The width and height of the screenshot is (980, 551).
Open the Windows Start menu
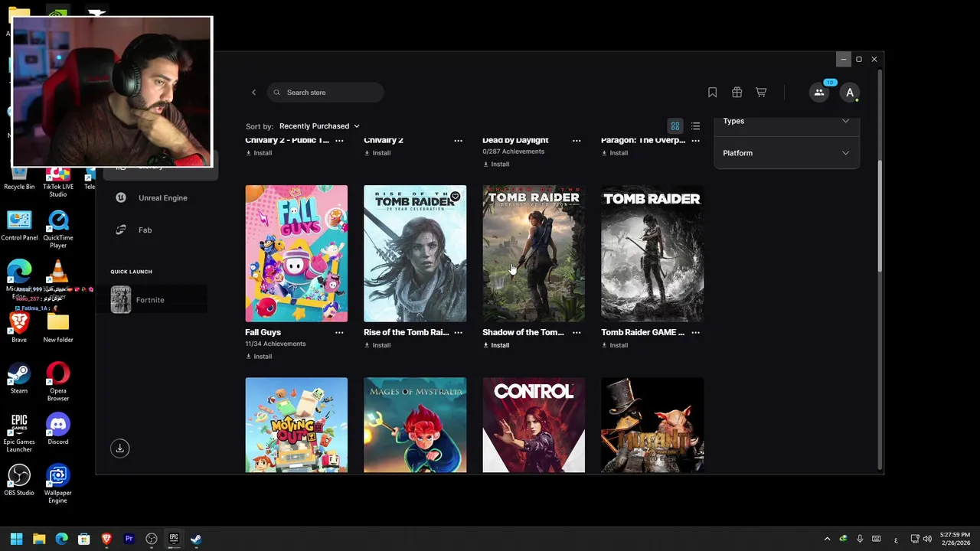[x=16, y=540]
